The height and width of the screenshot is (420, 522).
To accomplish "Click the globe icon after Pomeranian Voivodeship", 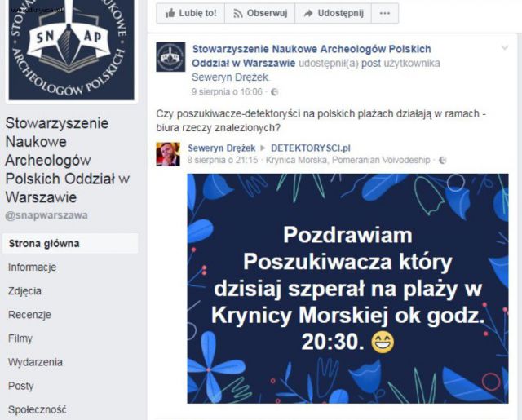I will point(442,161).
